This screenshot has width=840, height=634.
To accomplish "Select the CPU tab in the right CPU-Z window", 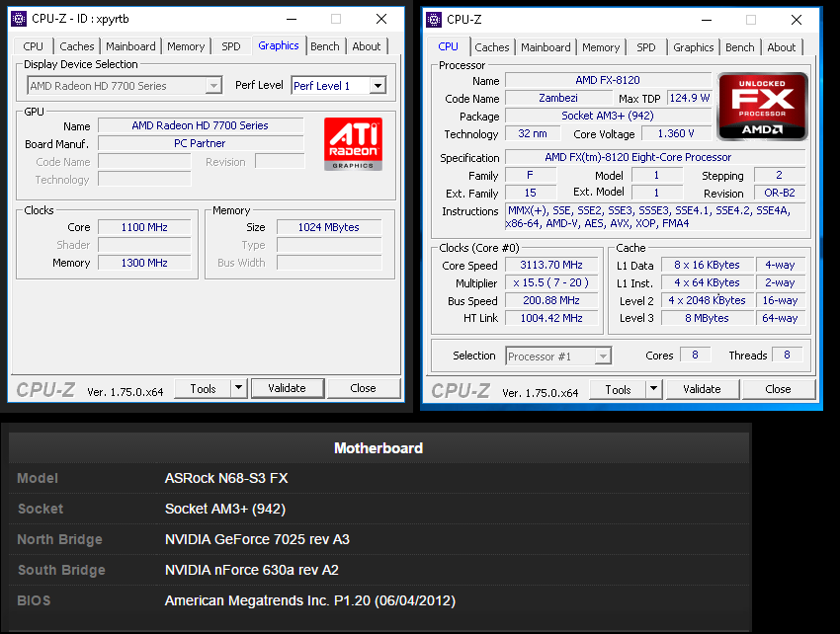I will [x=449, y=46].
